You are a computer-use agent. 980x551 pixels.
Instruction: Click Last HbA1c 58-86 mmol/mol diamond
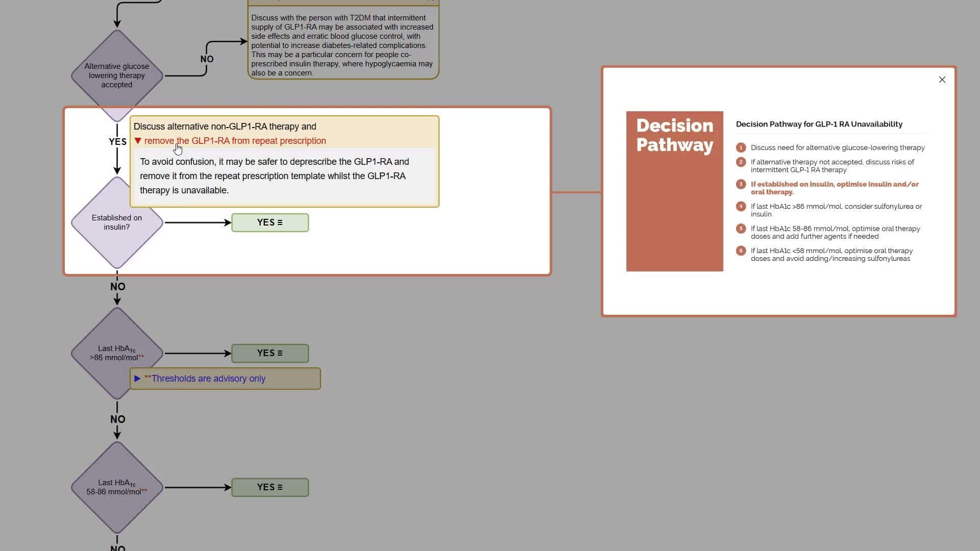117,487
